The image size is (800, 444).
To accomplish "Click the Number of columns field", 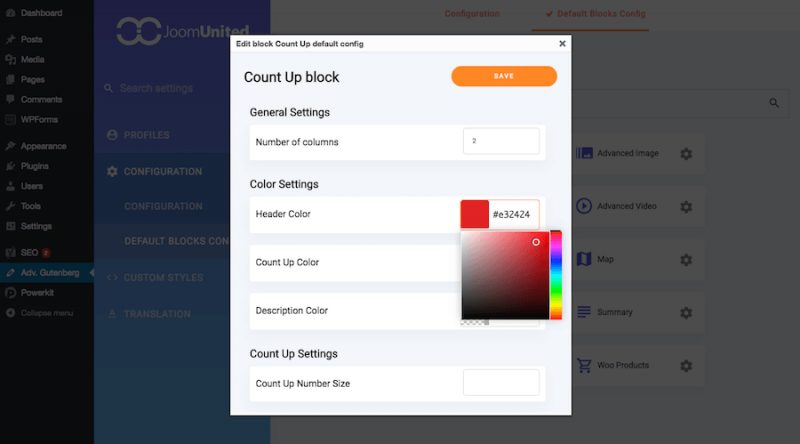I will pos(501,141).
